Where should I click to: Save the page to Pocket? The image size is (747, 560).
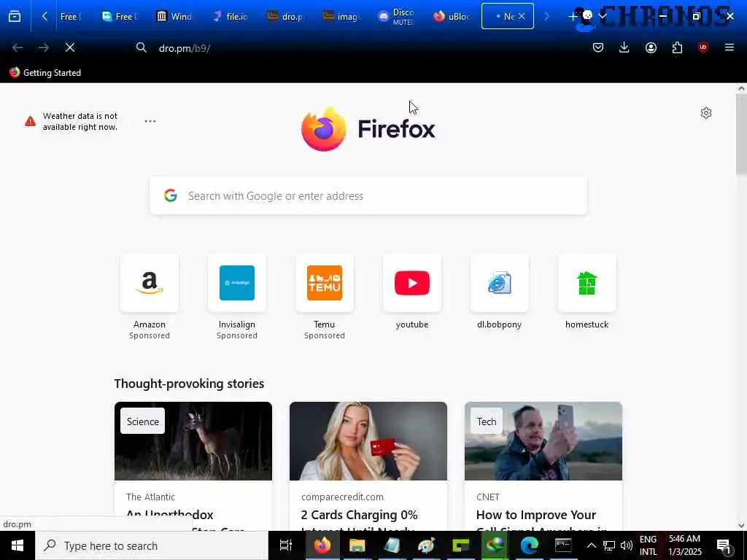point(598,47)
